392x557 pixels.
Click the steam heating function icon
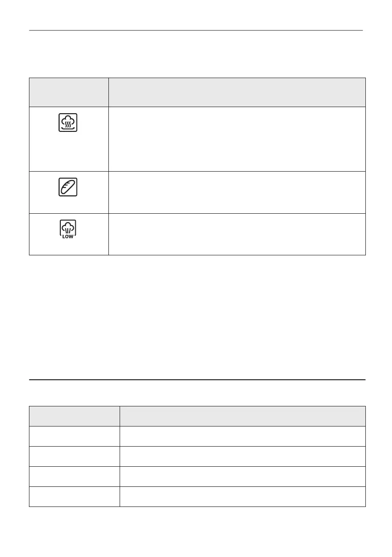(x=68, y=123)
